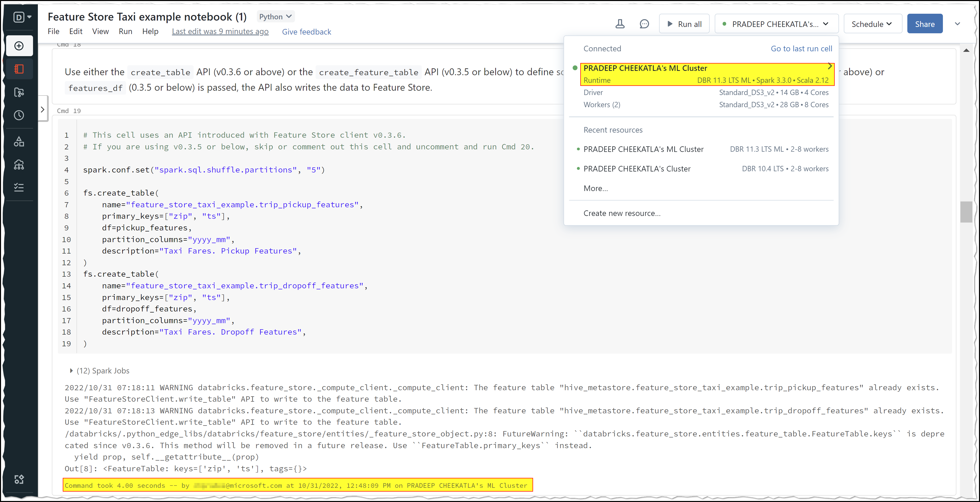Click the Run all button
This screenshot has width=980, height=502.
(x=684, y=24)
